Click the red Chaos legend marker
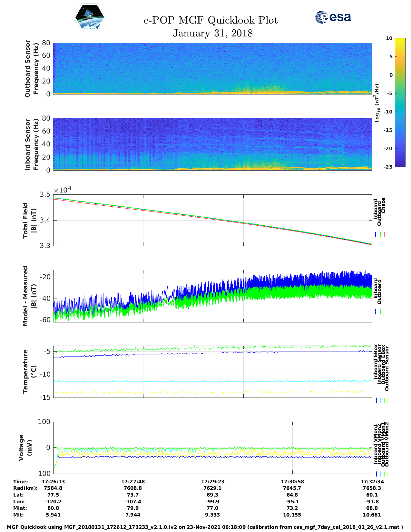This screenshot has height=532, width=411. tap(384, 234)
